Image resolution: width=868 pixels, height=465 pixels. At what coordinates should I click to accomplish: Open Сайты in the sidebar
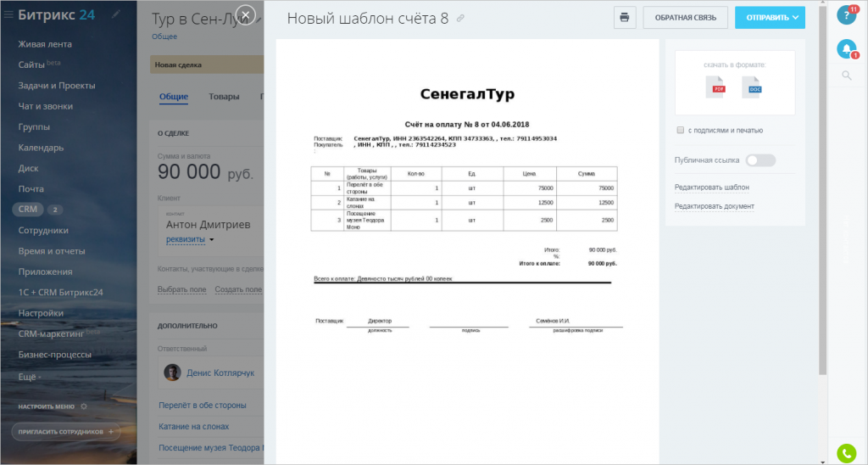(x=31, y=64)
